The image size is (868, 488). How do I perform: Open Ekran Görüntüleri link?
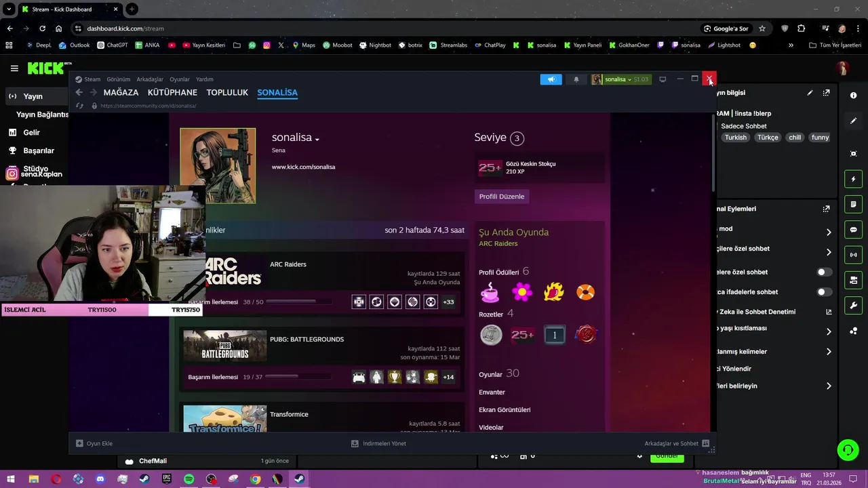(505, 409)
